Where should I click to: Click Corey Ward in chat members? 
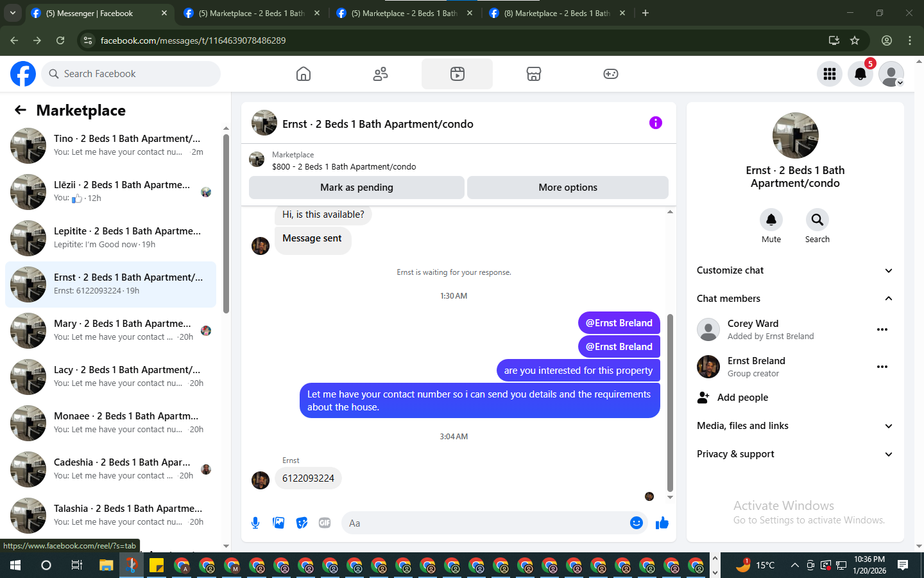point(753,324)
